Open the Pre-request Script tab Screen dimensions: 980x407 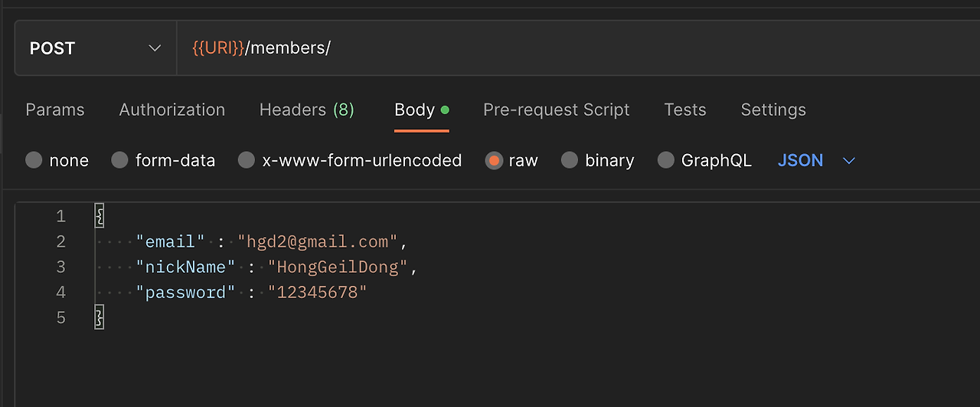tap(556, 110)
